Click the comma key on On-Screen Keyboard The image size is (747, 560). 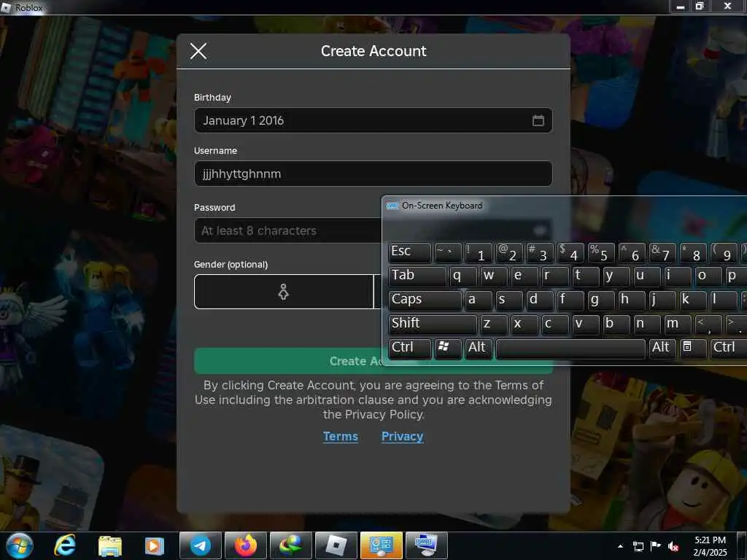coord(708,324)
